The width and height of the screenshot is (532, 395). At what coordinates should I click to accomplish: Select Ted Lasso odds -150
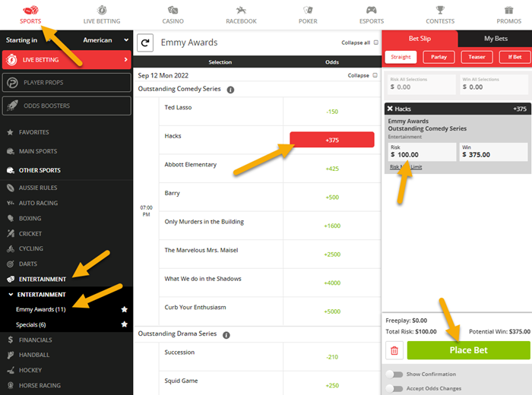331,112
